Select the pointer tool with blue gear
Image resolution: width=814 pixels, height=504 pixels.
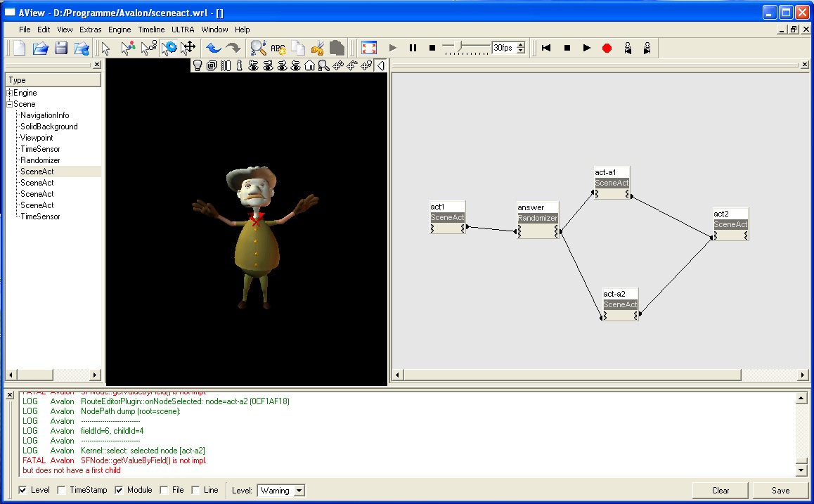169,49
